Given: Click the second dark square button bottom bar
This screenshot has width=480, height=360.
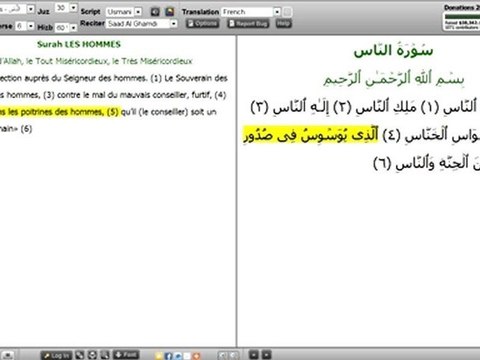Looking at the screenshot, I should (266, 355).
